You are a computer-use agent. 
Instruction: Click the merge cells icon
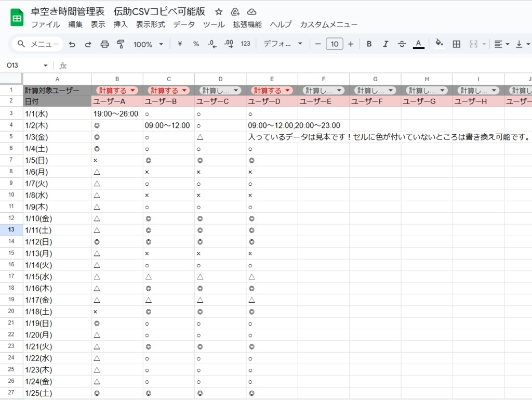[x=474, y=44]
